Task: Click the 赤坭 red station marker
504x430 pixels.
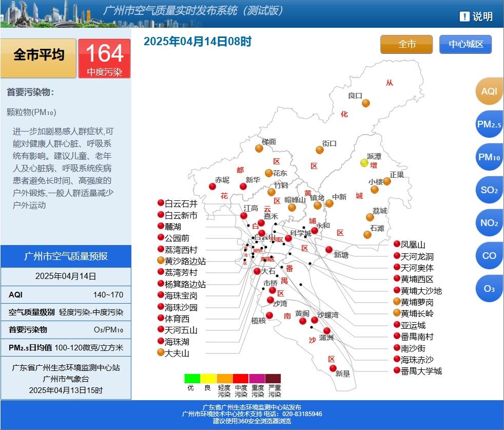Action: pyautogui.click(x=212, y=186)
